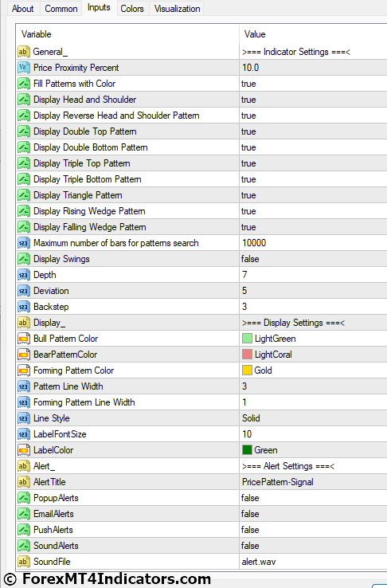Click the color-type icon beside Bull Pattern Color
Viewport: 387px width, 588px height.
click(24, 339)
